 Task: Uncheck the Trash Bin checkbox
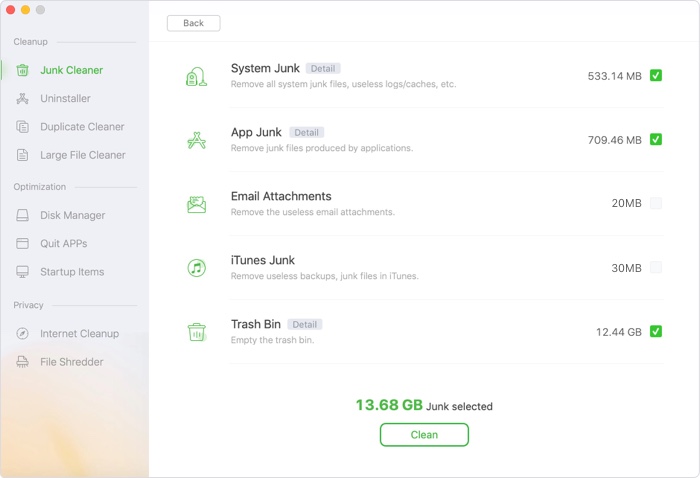click(x=656, y=331)
